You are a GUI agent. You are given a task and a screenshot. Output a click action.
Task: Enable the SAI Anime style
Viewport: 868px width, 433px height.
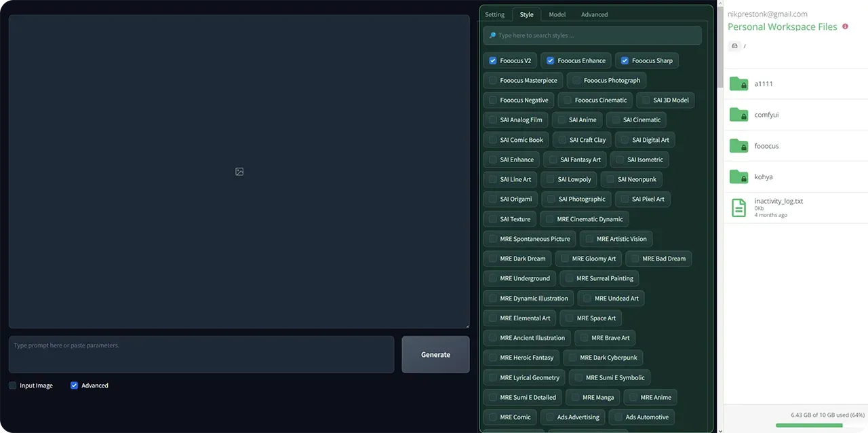[561, 119]
